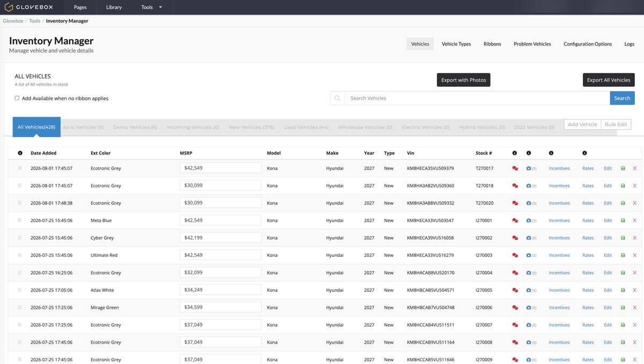Click the Ext Color cell Mirage Green
This screenshot has height=364, width=644.
click(x=105, y=308)
